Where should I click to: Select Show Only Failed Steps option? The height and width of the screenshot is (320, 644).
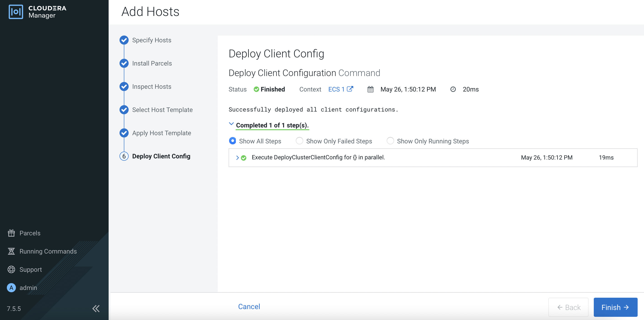(x=299, y=141)
